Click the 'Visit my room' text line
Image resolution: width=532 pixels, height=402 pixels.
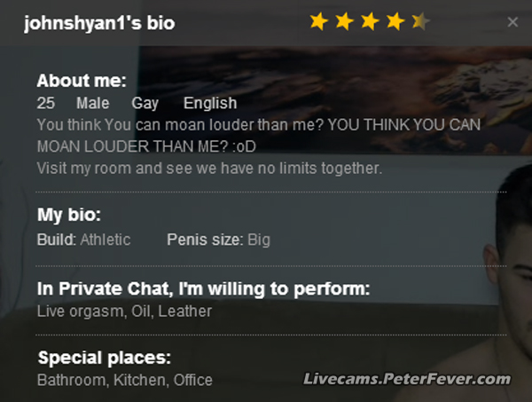[209, 168]
